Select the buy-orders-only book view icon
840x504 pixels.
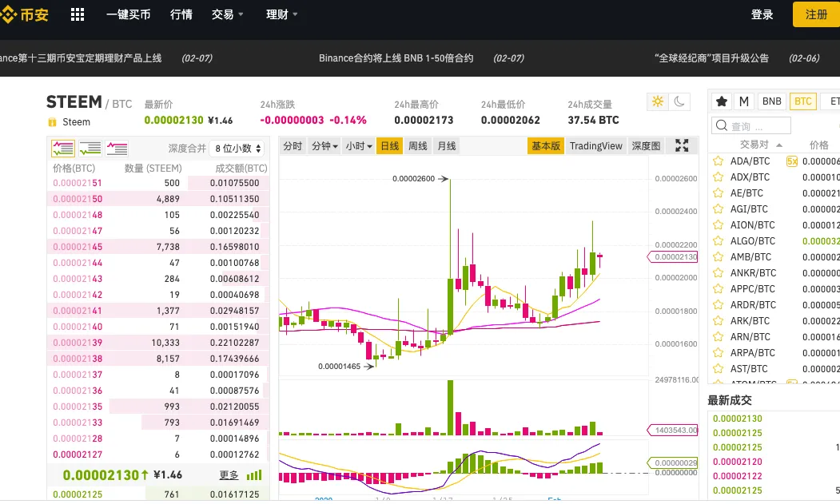pyautogui.click(x=90, y=149)
